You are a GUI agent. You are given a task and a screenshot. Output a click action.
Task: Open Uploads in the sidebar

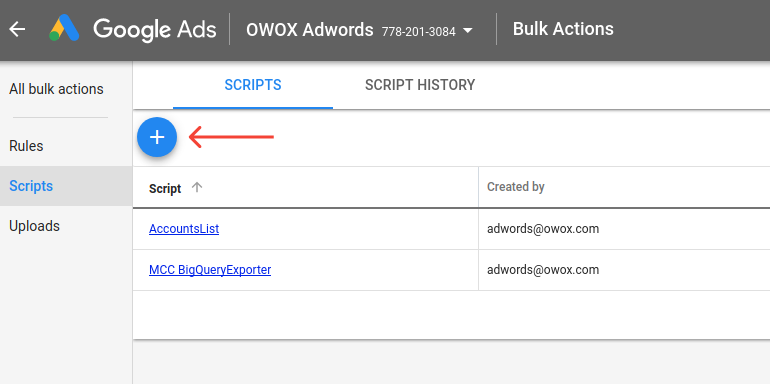coord(34,226)
